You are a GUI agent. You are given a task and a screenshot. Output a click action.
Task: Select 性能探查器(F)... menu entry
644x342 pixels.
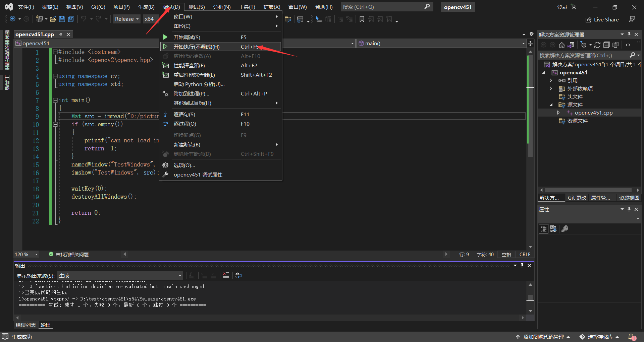pyautogui.click(x=221, y=66)
